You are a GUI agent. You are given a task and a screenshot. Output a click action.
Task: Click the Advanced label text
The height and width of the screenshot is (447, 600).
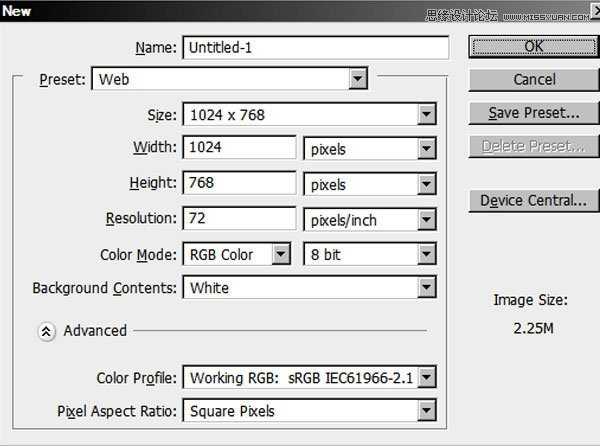click(x=95, y=331)
